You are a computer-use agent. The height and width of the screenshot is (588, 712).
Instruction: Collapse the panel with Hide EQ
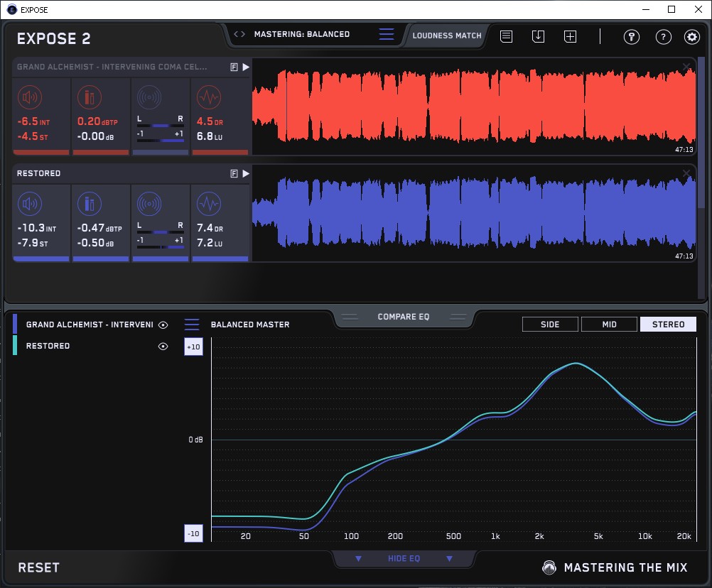pos(404,559)
